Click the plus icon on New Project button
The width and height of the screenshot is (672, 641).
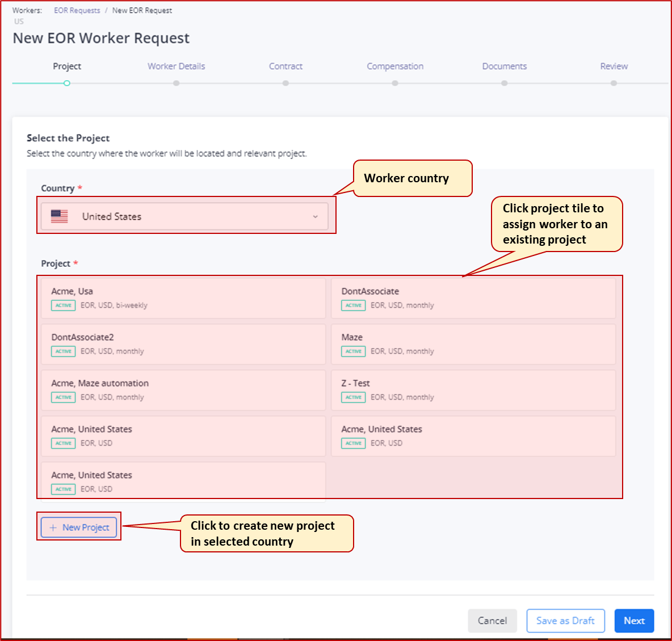(53, 527)
